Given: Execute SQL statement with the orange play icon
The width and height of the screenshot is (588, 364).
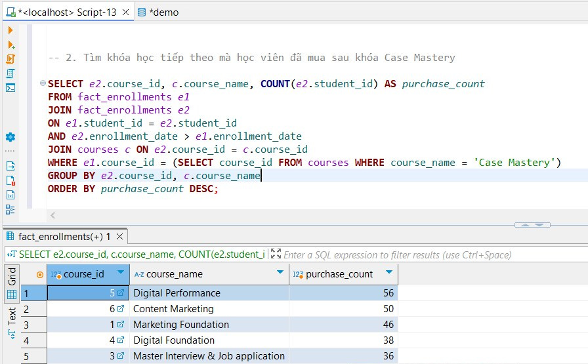Looking at the screenshot, I should click(10, 30).
